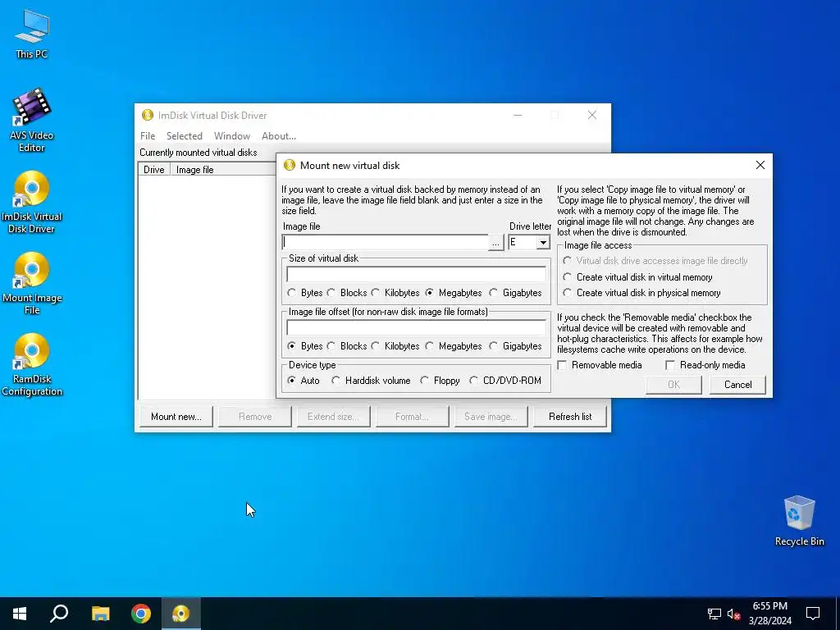
Task: Click the Refresh list button
Action: pos(570,416)
